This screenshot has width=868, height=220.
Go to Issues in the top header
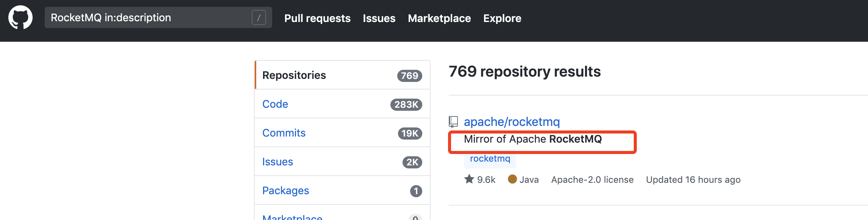(379, 18)
